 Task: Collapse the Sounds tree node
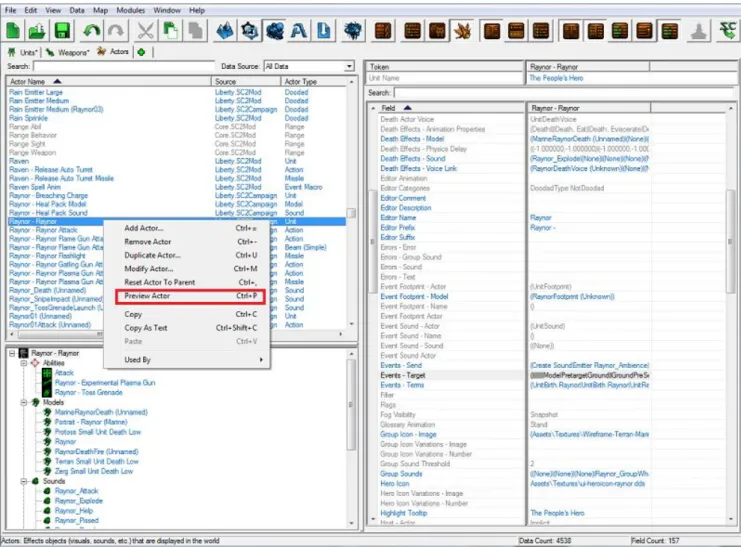(24, 481)
